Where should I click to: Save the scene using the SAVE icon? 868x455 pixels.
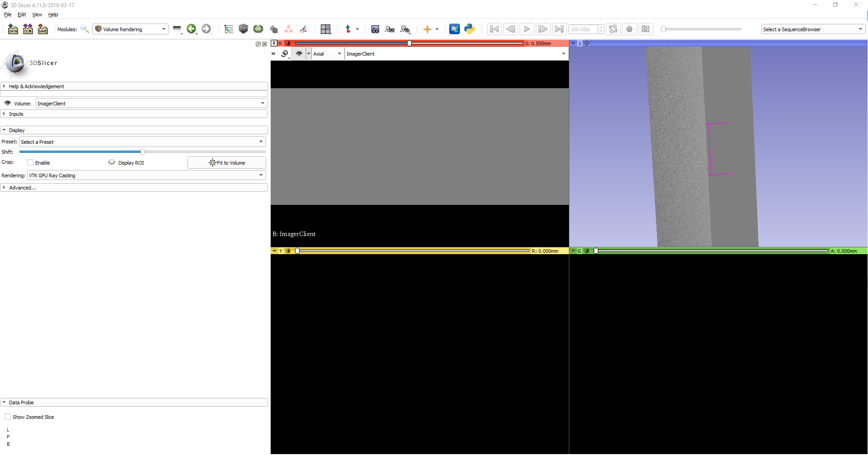pyautogui.click(x=42, y=28)
